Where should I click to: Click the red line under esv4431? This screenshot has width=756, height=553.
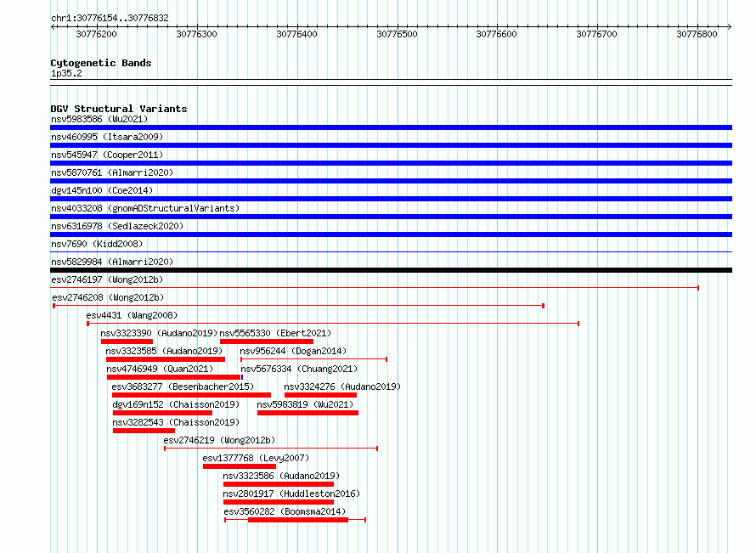pos(333,324)
